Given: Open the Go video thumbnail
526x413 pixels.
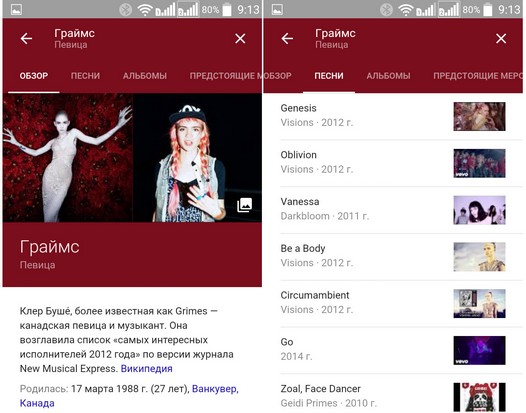Looking at the screenshot, I should click(x=479, y=350).
